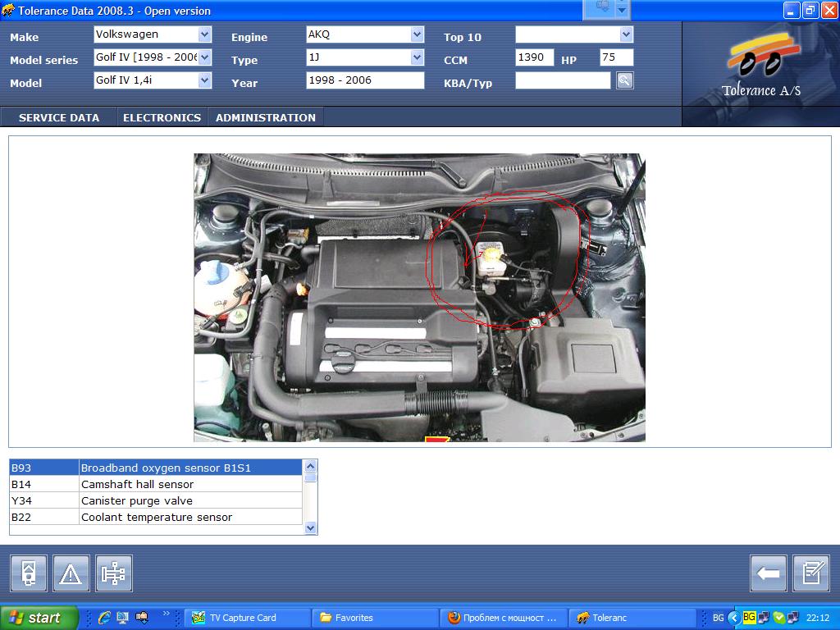Screen dimensions: 840x630
Task: Open the notes edit icon
Action: click(811, 573)
